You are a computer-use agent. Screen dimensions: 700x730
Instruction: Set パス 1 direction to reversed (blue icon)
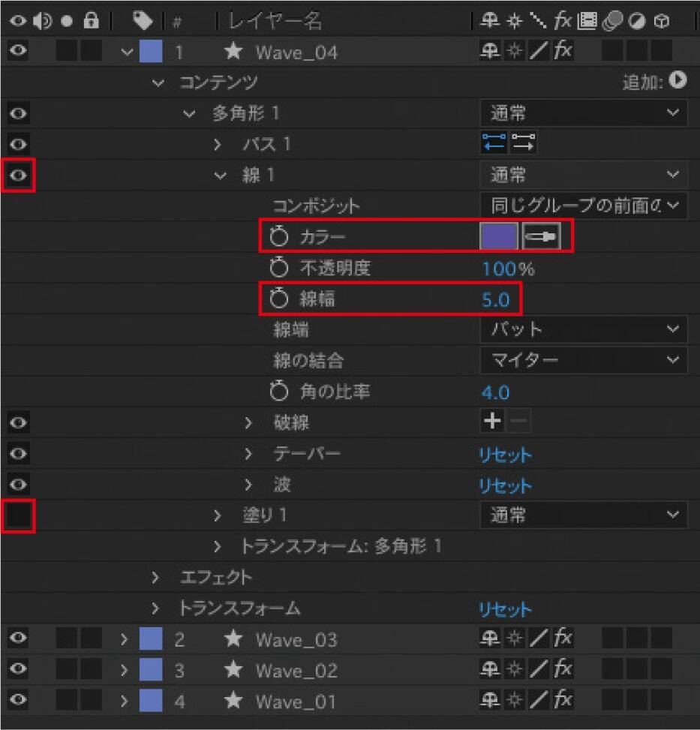494,143
